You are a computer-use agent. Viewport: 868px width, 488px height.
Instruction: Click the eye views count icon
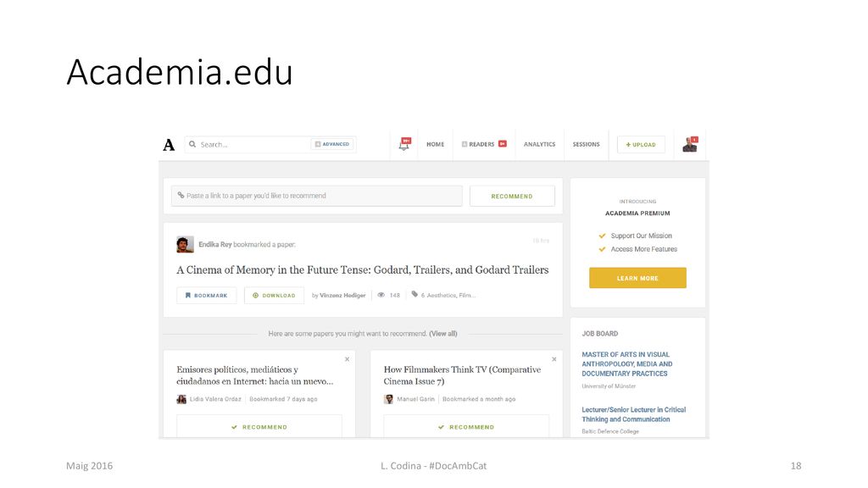[381, 295]
